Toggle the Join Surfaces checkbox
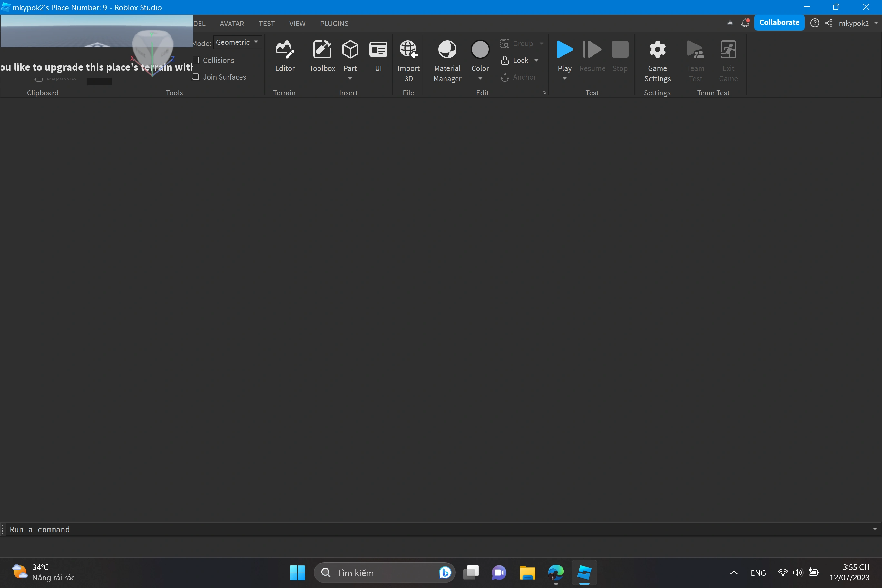This screenshot has width=882, height=588. pos(196,77)
